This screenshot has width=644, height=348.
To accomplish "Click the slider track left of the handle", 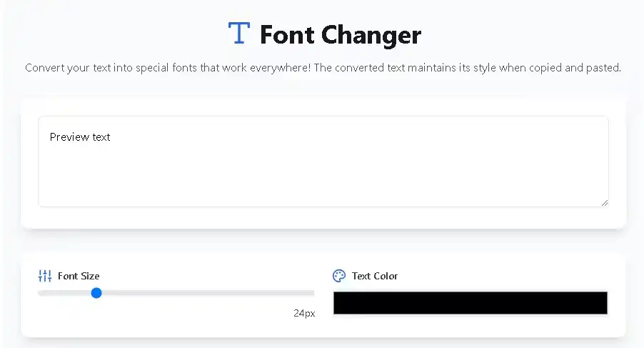I will (x=64, y=293).
